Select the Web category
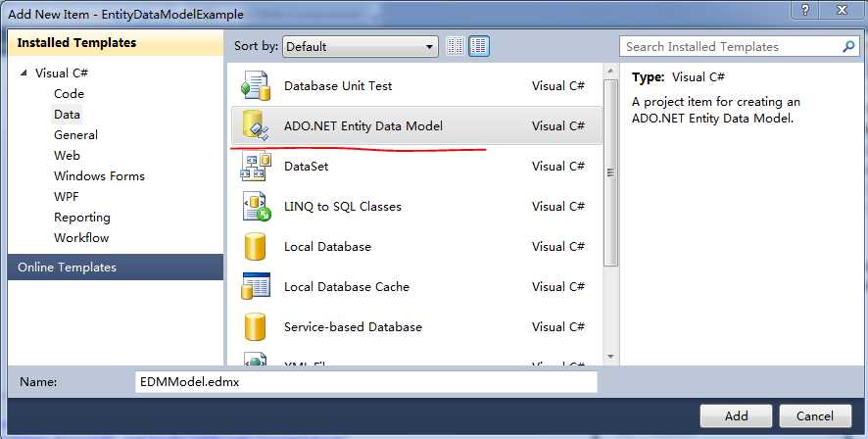This screenshot has height=439, width=868. 67,155
